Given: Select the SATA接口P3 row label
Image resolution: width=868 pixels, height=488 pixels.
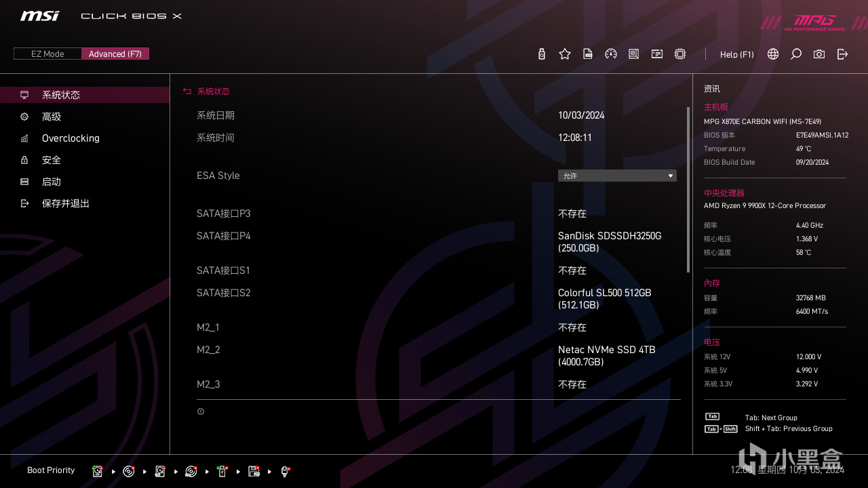Looking at the screenshot, I should click(x=224, y=213).
